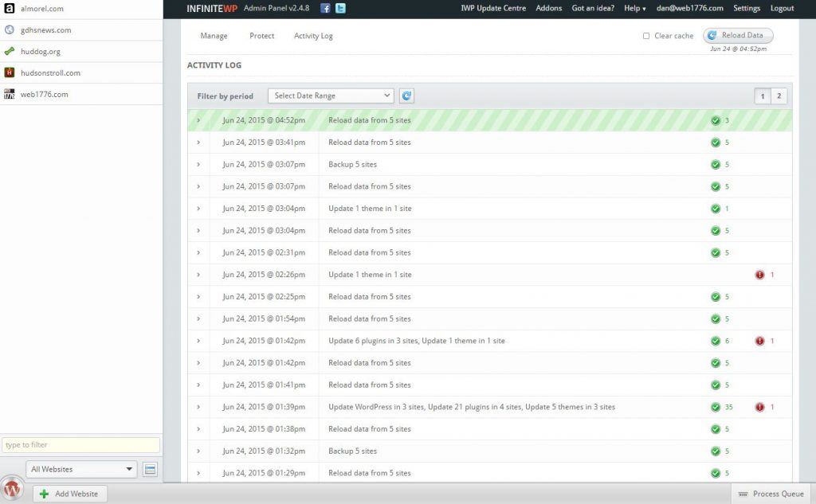Click green check on 01:42pm plugins update
The image size is (816, 504).
click(716, 342)
